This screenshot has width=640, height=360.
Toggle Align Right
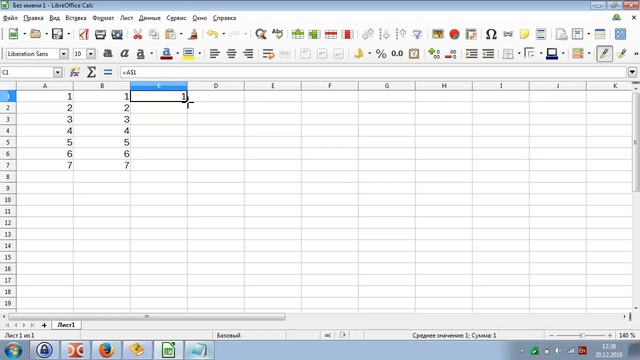point(248,53)
